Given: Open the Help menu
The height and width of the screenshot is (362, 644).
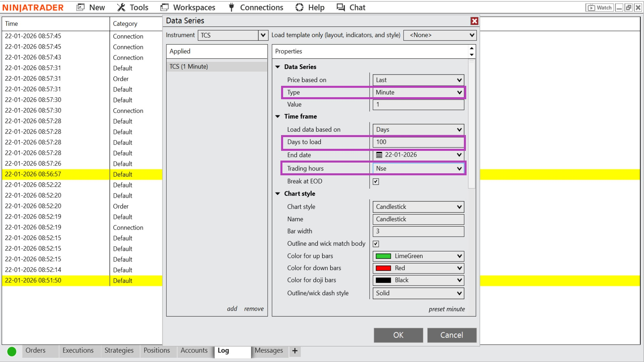Looking at the screenshot, I should coord(310,7).
